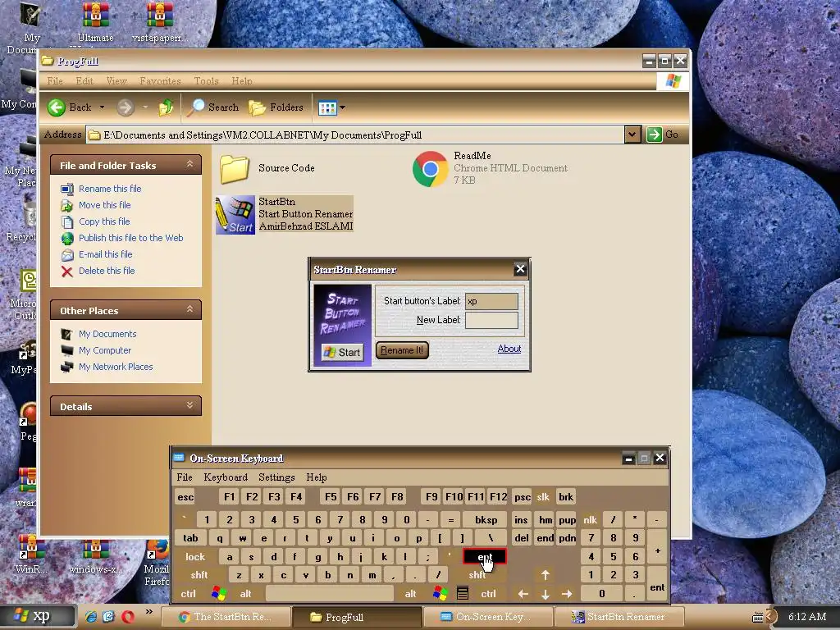840x630 pixels.
Task: Expand the Details panel
Action: 189,405
